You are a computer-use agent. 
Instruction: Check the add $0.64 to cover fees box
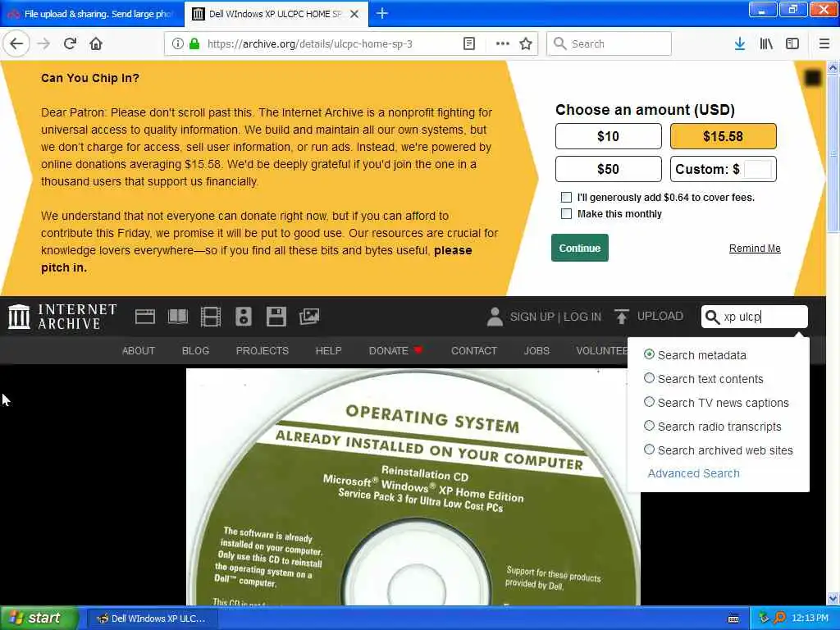tap(566, 197)
